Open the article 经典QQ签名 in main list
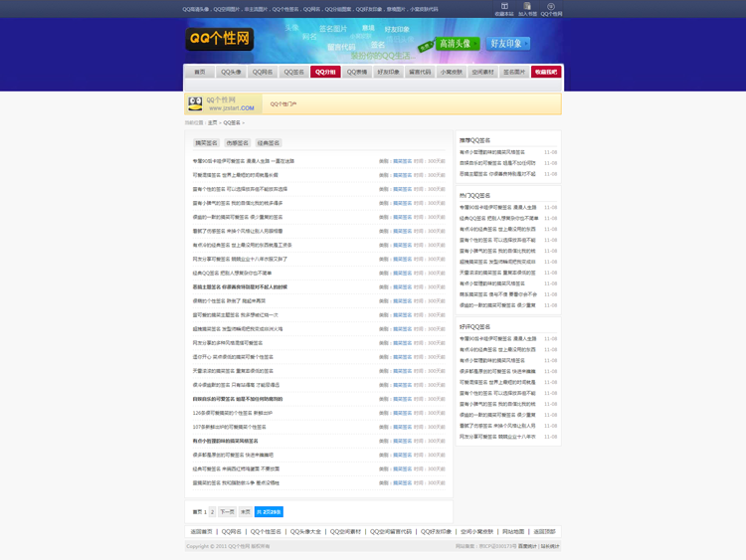The width and height of the screenshot is (746, 560). pos(232,274)
